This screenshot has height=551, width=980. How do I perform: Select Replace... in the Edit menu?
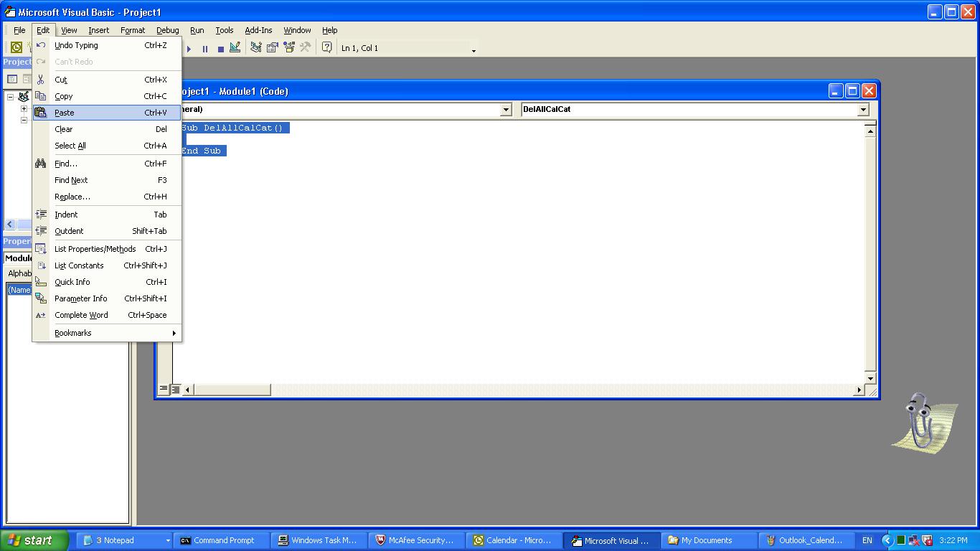(x=72, y=197)
